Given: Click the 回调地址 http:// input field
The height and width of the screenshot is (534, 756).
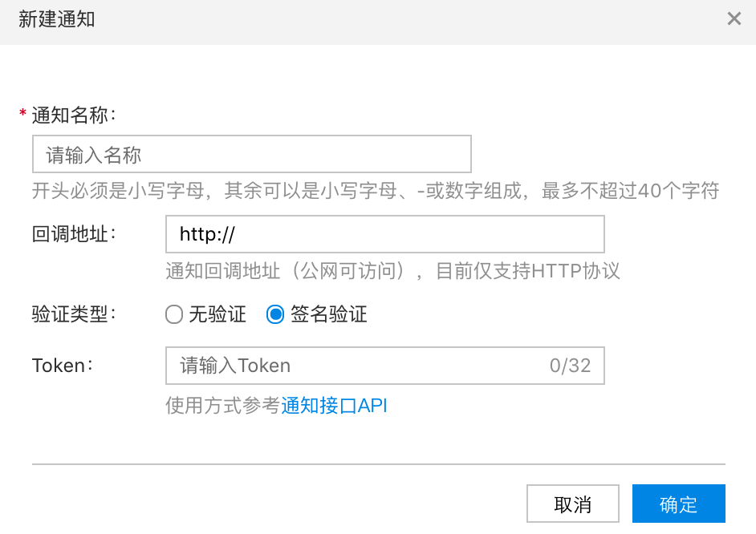Looking at the screenshot, I should pos(384,234).
